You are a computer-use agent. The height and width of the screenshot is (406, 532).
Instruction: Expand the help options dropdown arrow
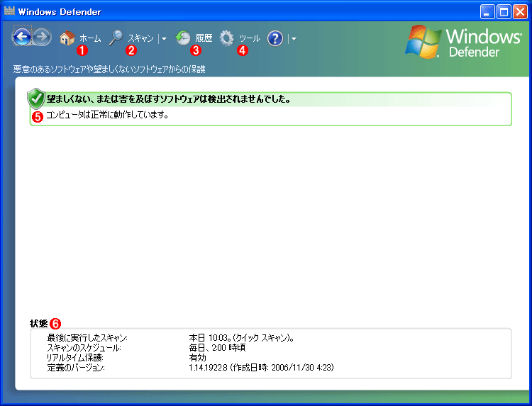point(294,39)
